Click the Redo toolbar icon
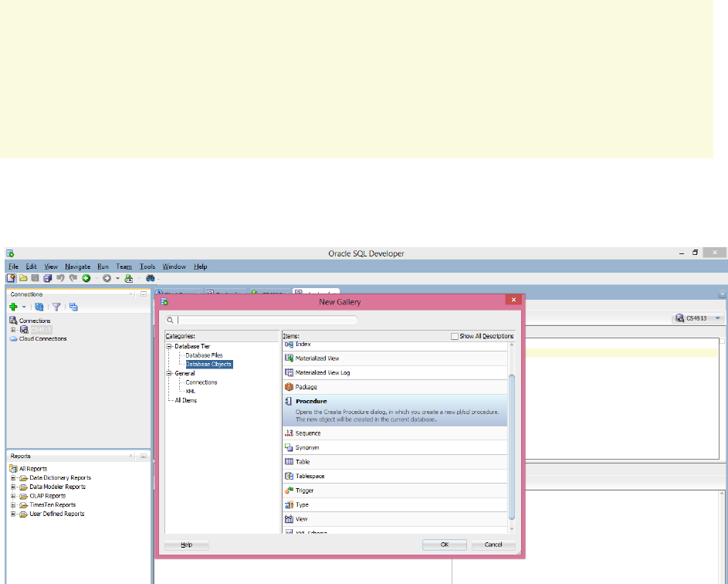The width and height of the screenshot is (728, 584). coord(73,278)
